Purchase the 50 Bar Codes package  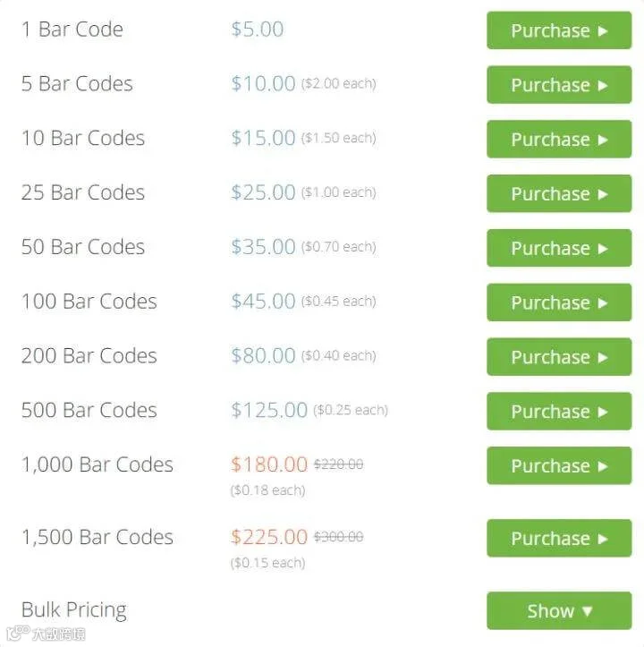tap(559, 248)
